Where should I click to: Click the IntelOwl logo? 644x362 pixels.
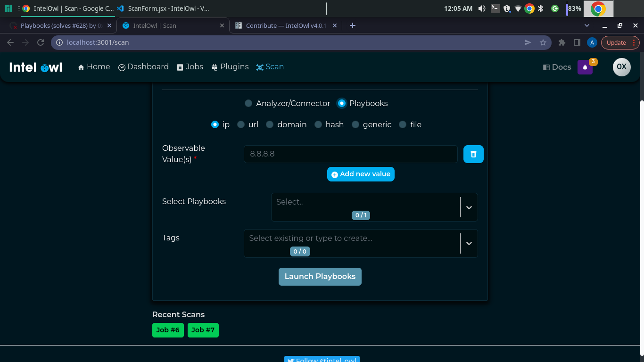coord(36,67)
